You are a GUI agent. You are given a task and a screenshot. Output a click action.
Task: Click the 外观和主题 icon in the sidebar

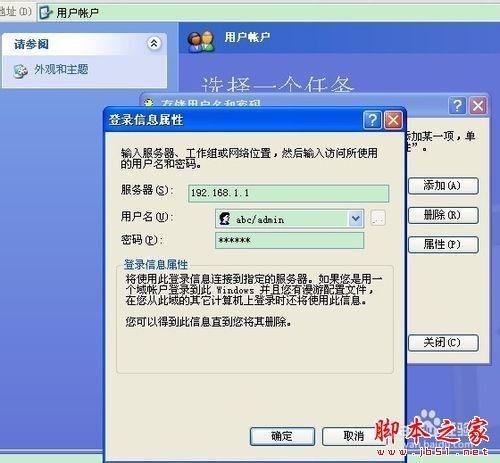click(20, 71)
